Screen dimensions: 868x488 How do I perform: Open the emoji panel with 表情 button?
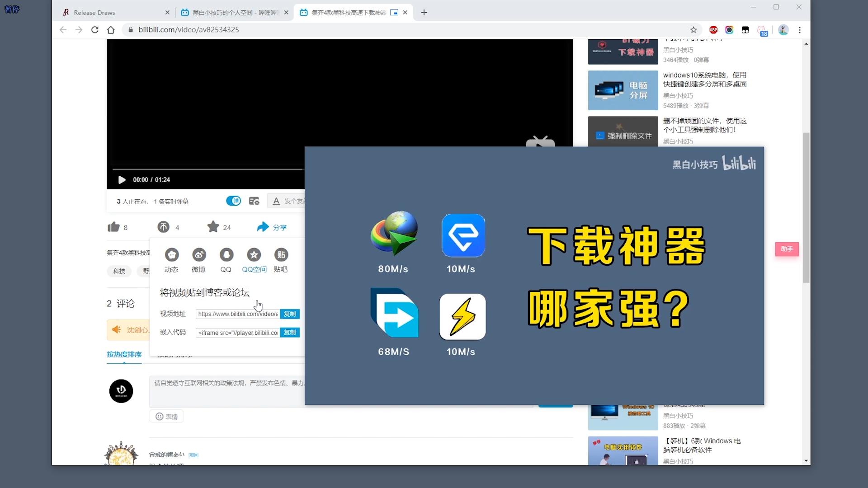(166, 416)
